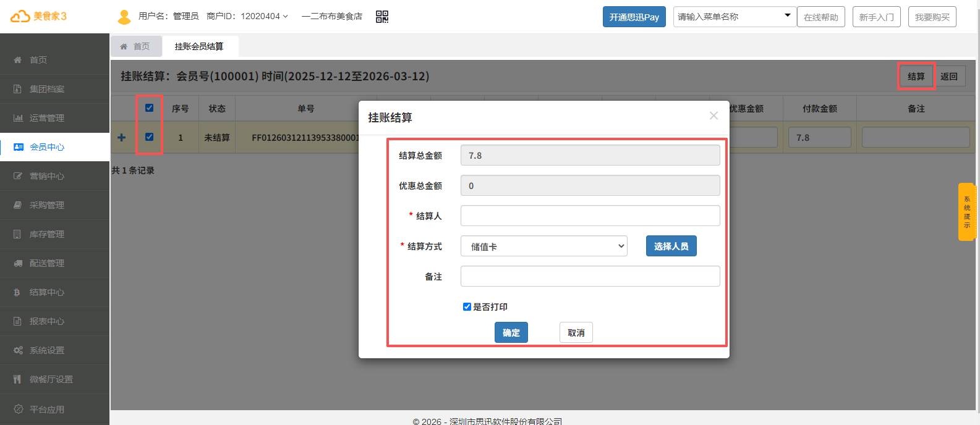This screenshot has width=980, height=425.
Task: Open 微餐厅设置 sidebar item
Action: coord(51,379)
